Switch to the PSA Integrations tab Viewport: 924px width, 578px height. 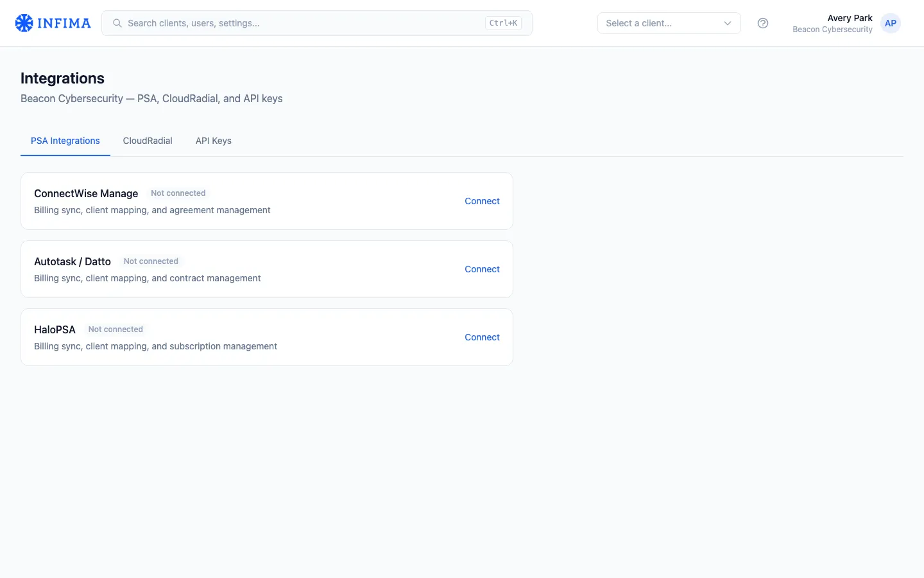65,141
